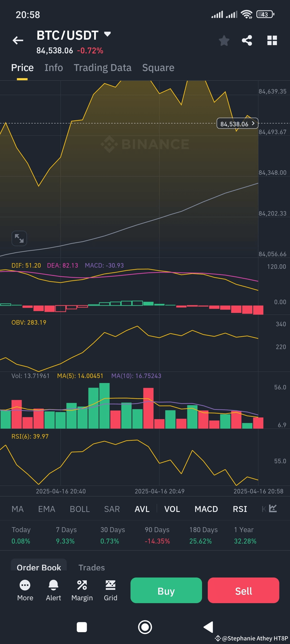Open the Square tab
Viewport: 290px width, 644px height.
[158, 68]
